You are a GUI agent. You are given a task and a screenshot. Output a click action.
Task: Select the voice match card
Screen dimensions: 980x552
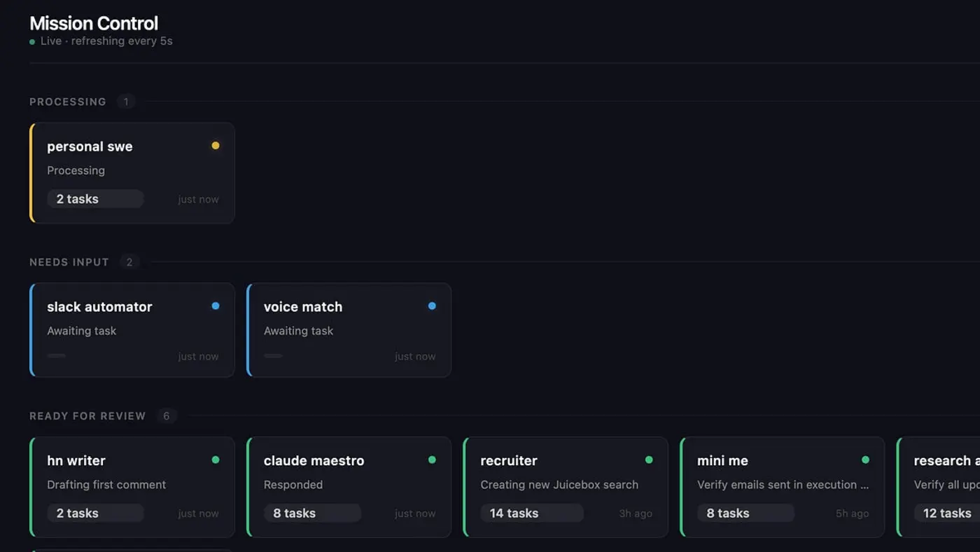348,329
